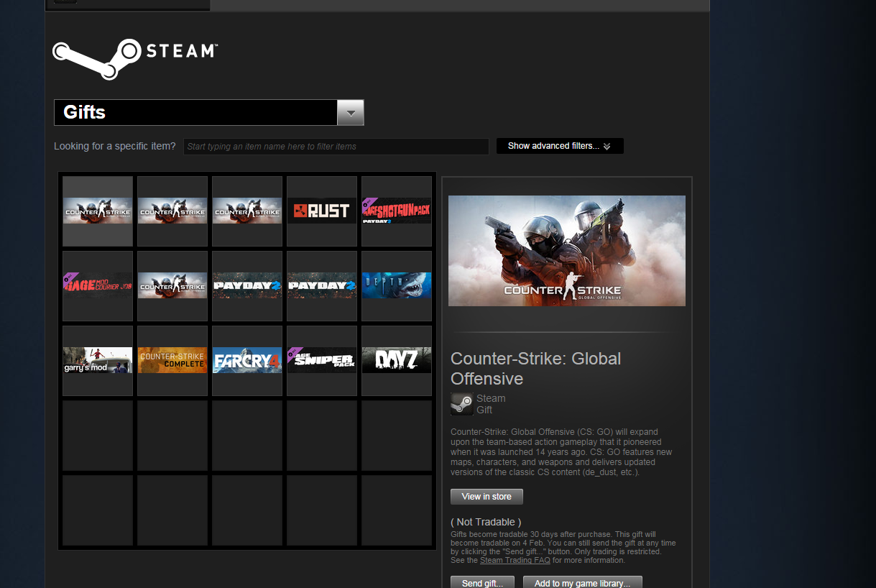
Task: Click Add to my game library button
Action: coord(582,583)
